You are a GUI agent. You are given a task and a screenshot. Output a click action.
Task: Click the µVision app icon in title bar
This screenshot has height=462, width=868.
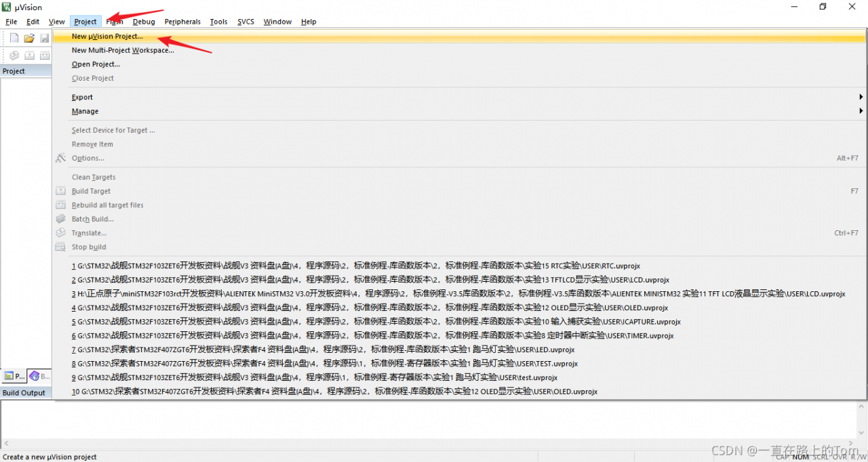pos(7,7)
